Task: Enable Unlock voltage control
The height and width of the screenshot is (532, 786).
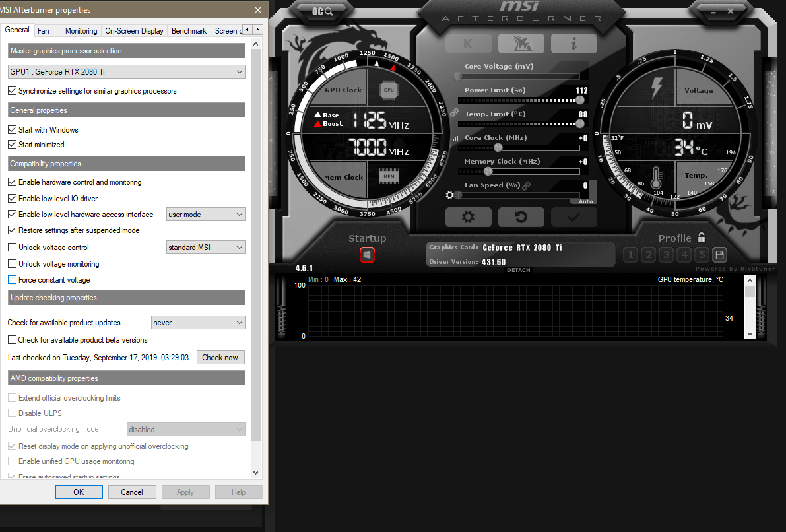Action: coord(13,248)
